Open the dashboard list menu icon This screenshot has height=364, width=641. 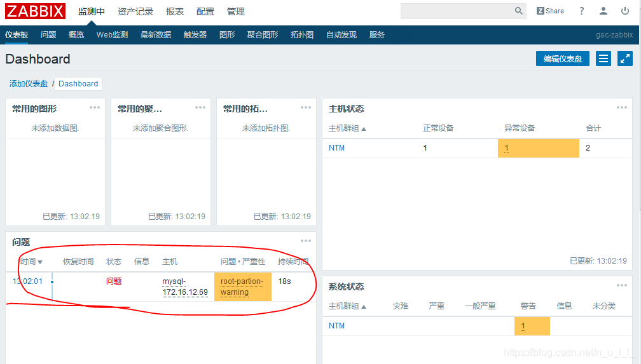(x=603, y=58)
